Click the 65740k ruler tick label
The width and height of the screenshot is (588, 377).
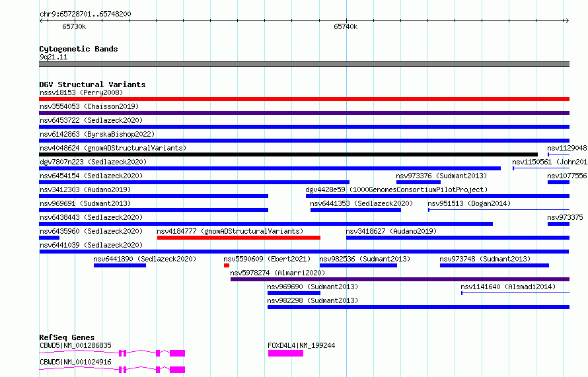pyautogui.click(x=346, y=26)
